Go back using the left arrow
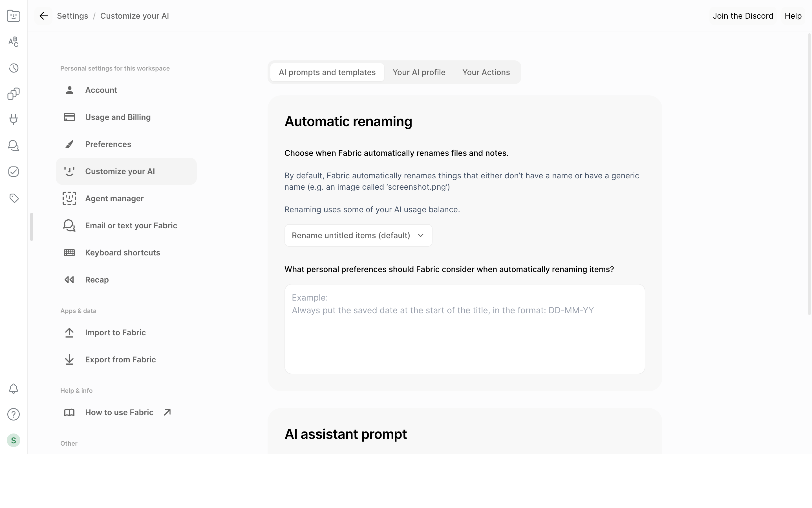This screenshot has height=508, width=812. (x=44, y=16)
